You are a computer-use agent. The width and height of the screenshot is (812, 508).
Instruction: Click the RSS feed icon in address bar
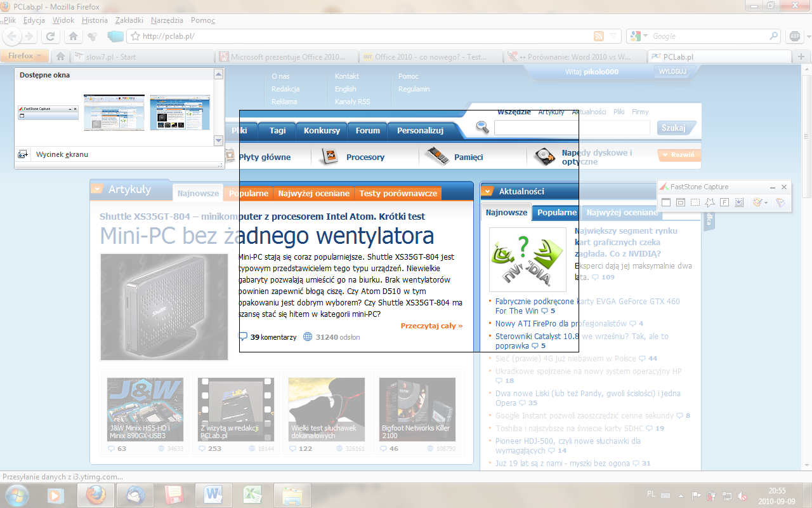tap(598, 36)
